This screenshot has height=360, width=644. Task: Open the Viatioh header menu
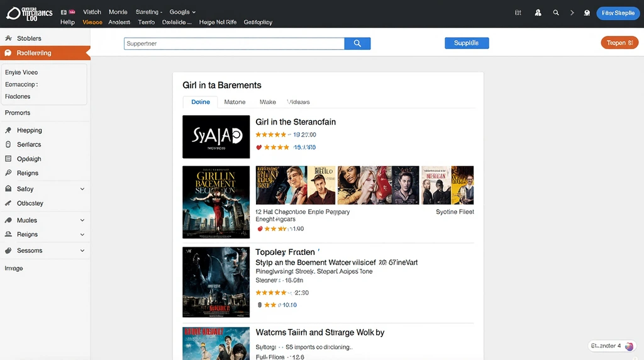[x=92, y=13]
